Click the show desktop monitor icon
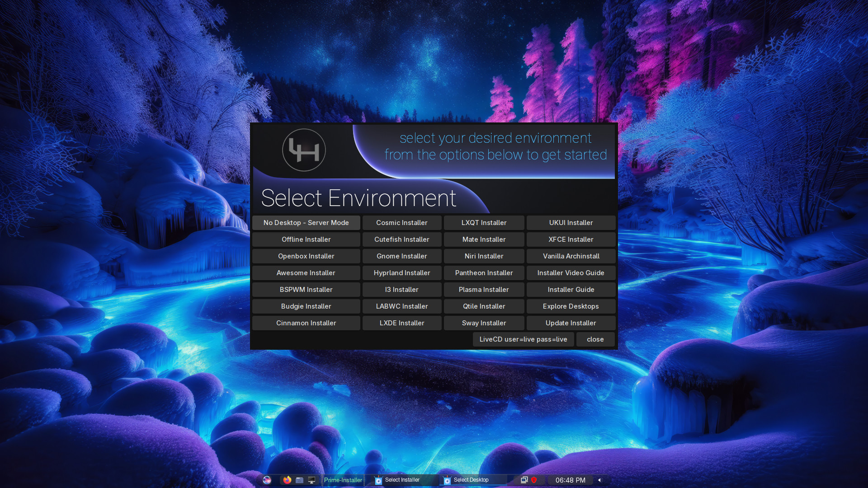The width and height of the screenshot is (868, 488). (x=311, y=480)
